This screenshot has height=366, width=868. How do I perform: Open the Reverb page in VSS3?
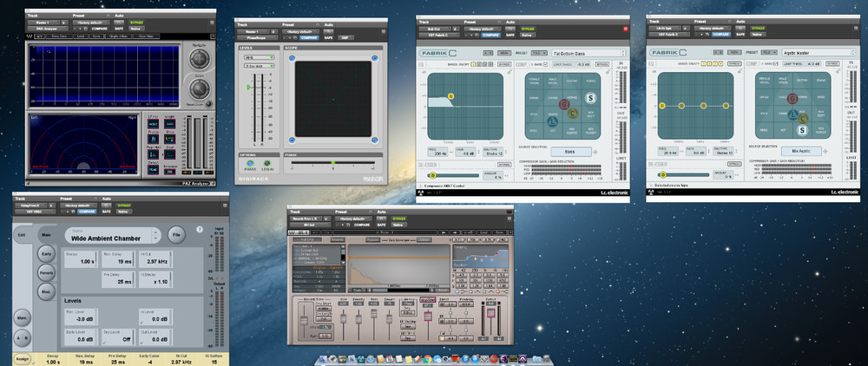click(x=47, y=272)
